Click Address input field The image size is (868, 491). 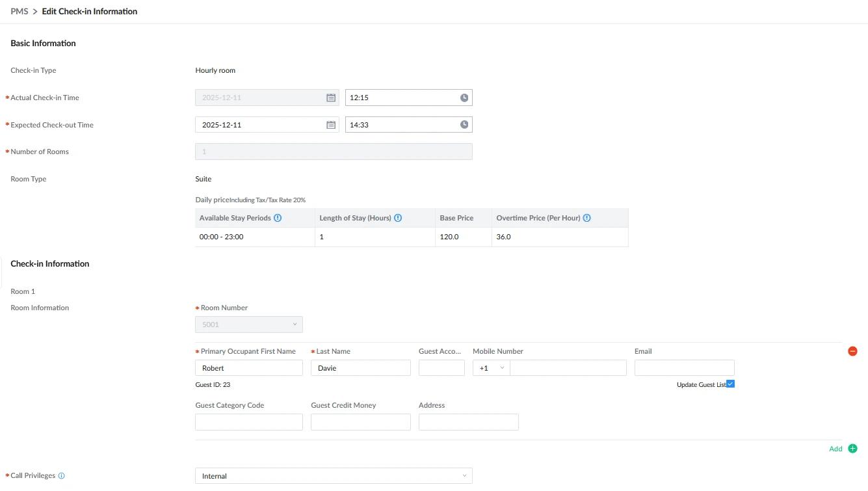[x=469, y=422]
